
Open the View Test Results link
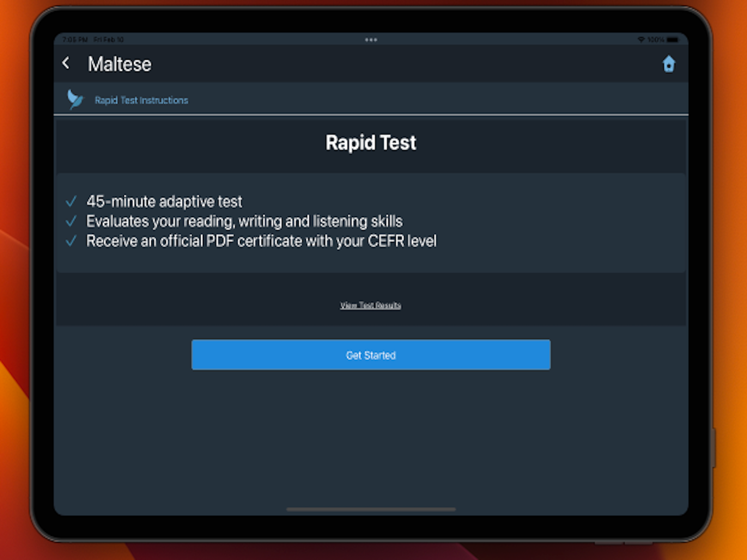point(370,305)
